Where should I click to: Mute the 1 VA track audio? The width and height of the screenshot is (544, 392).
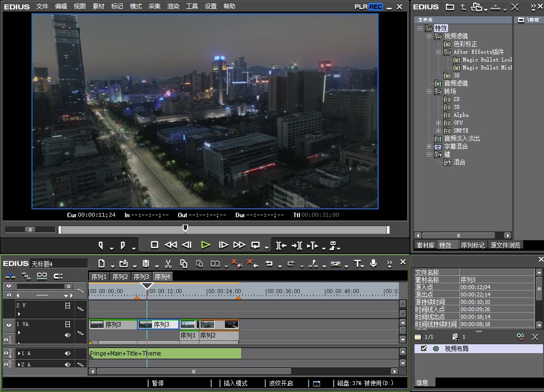coord(67,335)
